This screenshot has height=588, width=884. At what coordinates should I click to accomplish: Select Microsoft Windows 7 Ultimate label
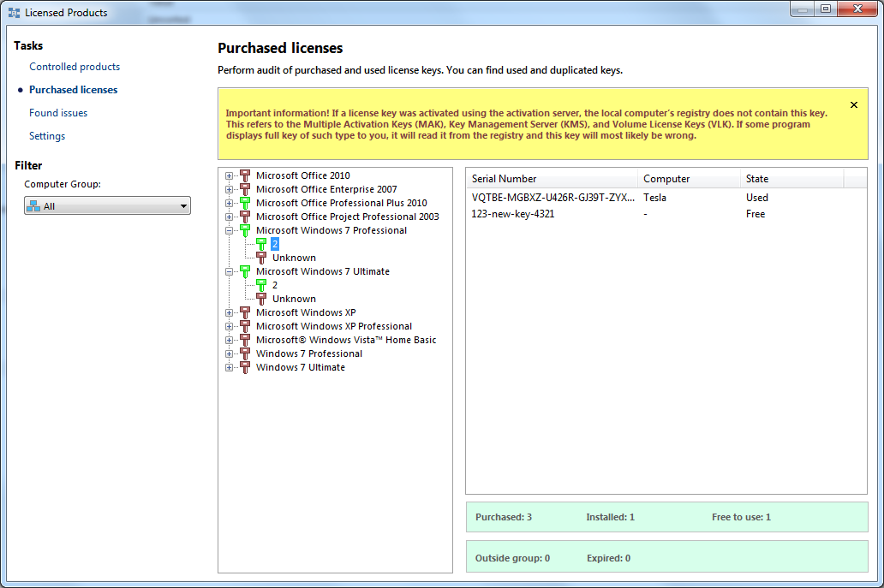323,271
